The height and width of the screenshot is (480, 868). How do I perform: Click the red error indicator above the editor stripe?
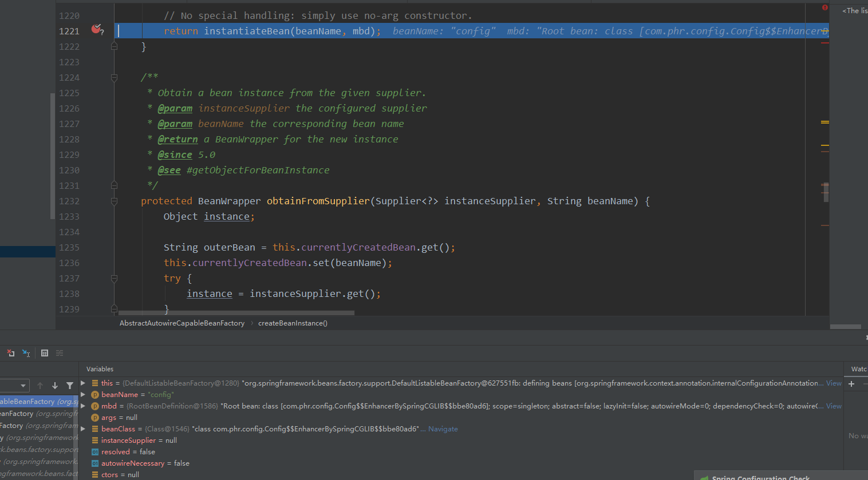(825, 7)
